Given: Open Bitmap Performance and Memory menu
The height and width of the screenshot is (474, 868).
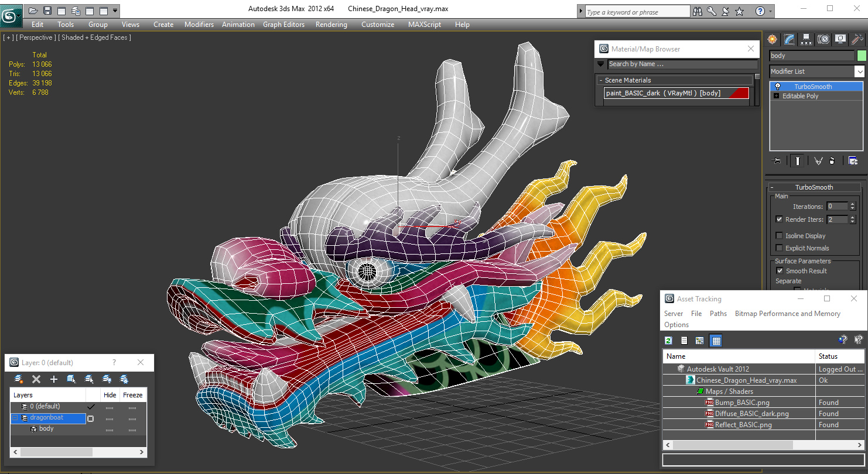Looking at the screenshot, I should 788,314.
